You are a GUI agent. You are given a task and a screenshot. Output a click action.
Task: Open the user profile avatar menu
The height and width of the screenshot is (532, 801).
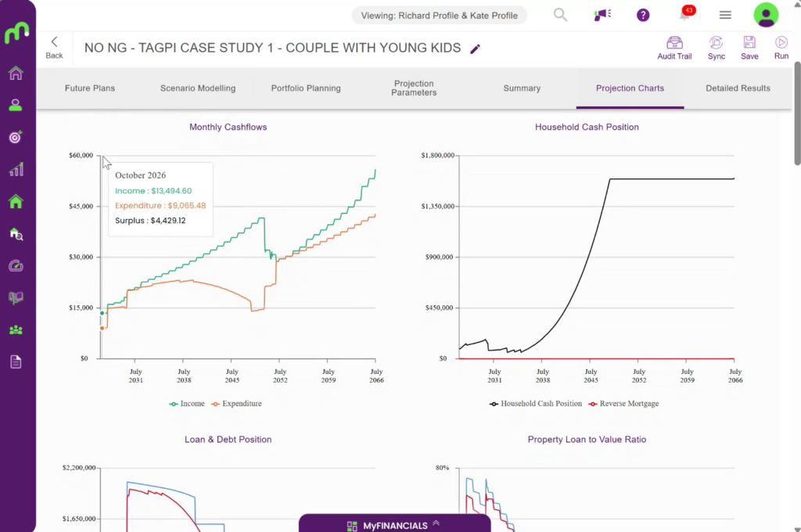(766, 15)
